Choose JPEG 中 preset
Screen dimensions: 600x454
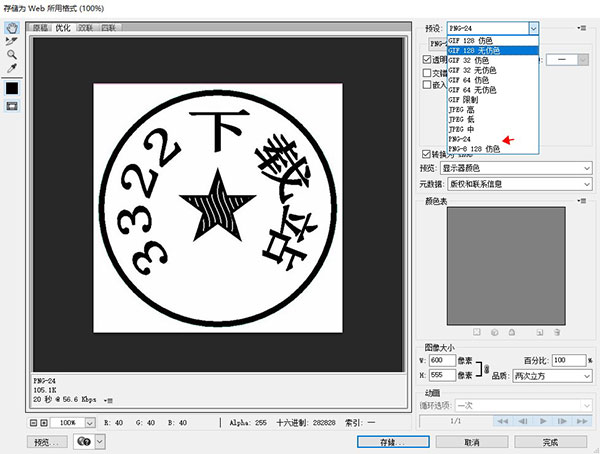click(x=493, y=129)
